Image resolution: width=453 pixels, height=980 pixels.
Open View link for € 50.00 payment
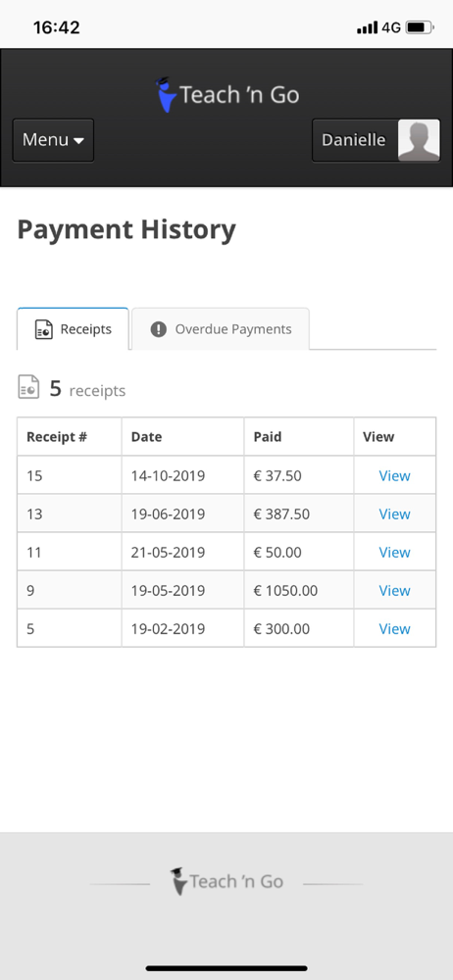click(394, 552)
